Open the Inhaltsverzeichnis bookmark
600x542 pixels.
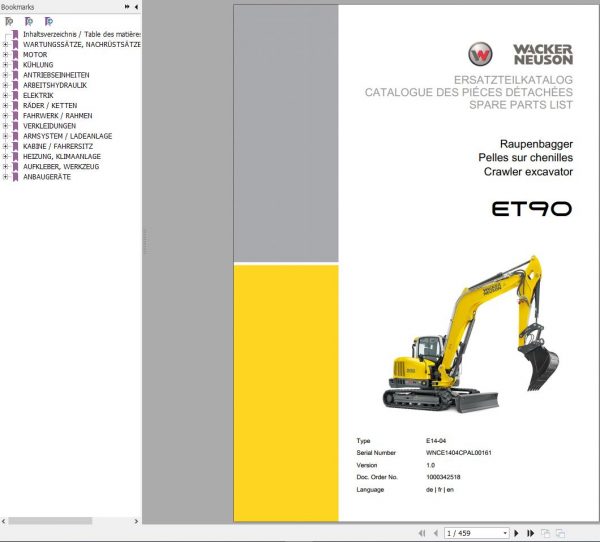point(82,34)
